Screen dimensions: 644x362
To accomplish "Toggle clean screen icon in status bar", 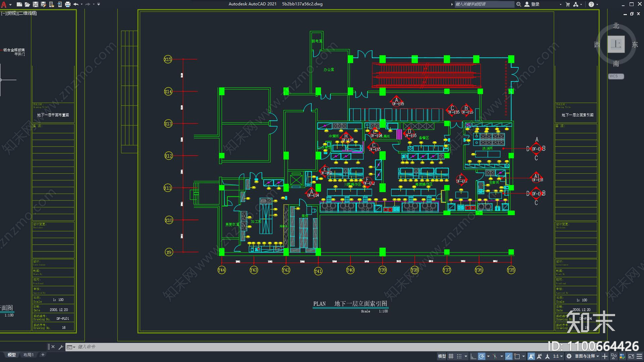I will 631,356.
